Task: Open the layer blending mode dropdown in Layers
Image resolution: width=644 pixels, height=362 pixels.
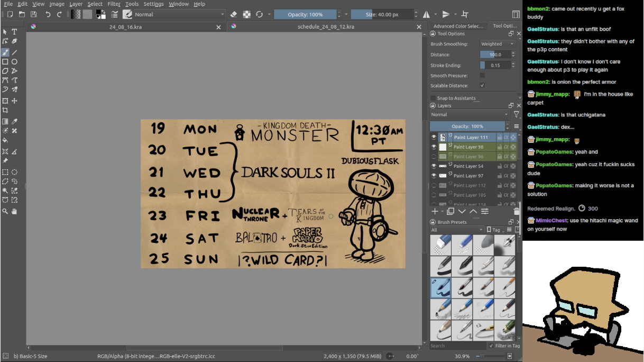Action: (469, 114)
